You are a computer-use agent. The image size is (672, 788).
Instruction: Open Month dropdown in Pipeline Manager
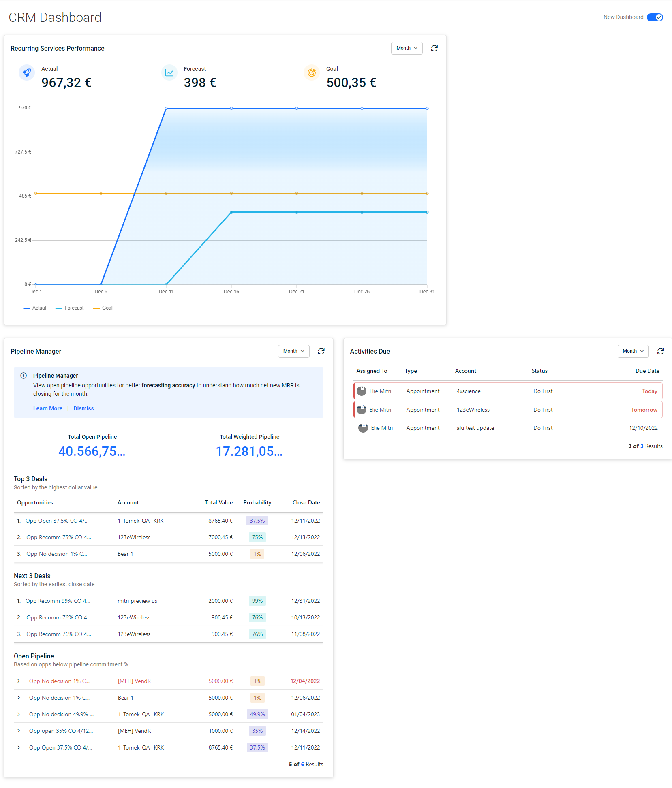pyautogui.click(x=293, y=351)
